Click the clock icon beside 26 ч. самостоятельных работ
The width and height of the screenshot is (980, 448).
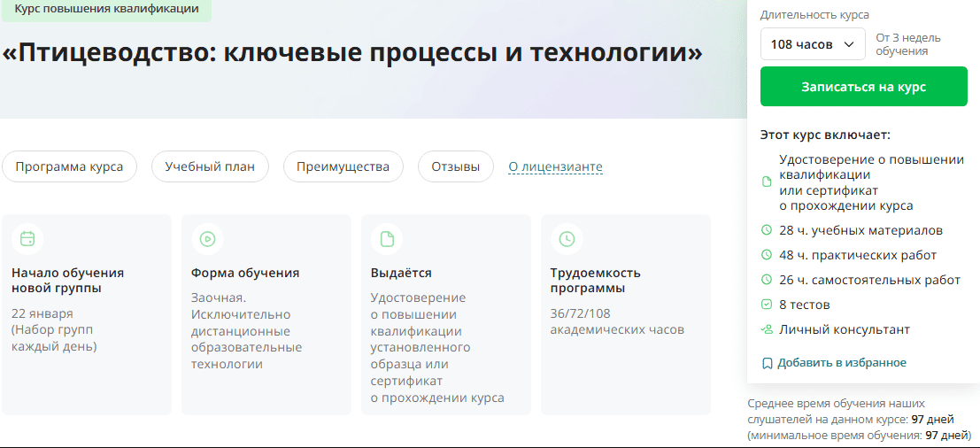[768, 280]
